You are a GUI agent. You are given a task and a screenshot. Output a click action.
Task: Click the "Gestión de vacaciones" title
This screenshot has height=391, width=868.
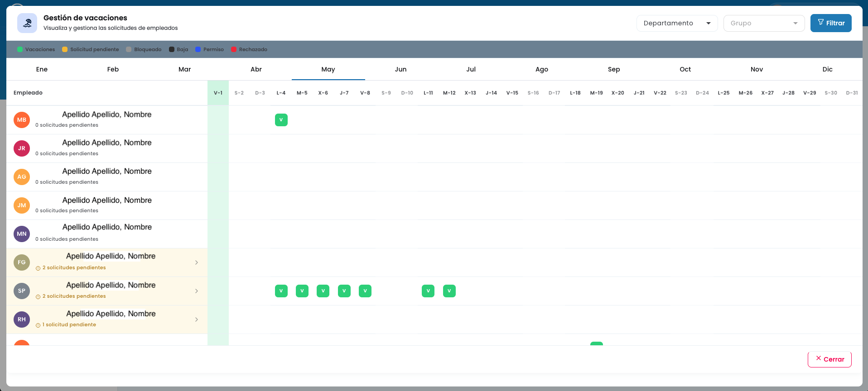pyautogui.click(x=85, y=18)
